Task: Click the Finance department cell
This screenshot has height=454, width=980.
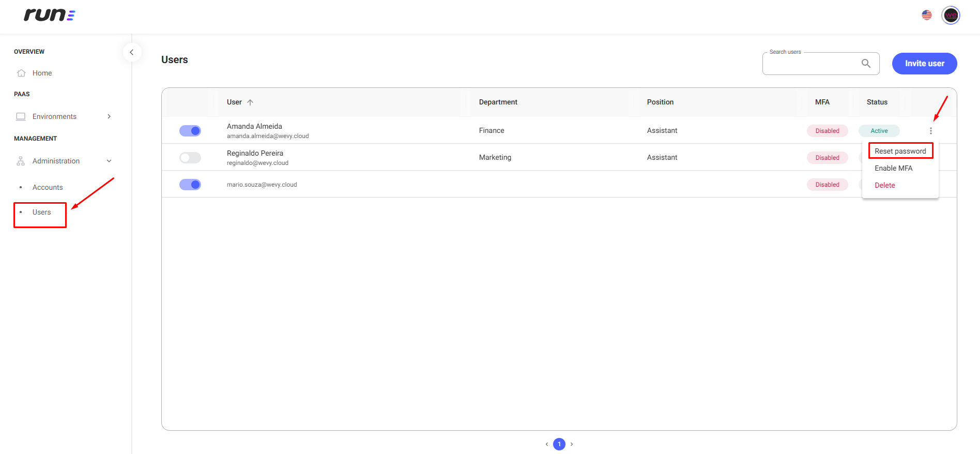Action: 492,131
